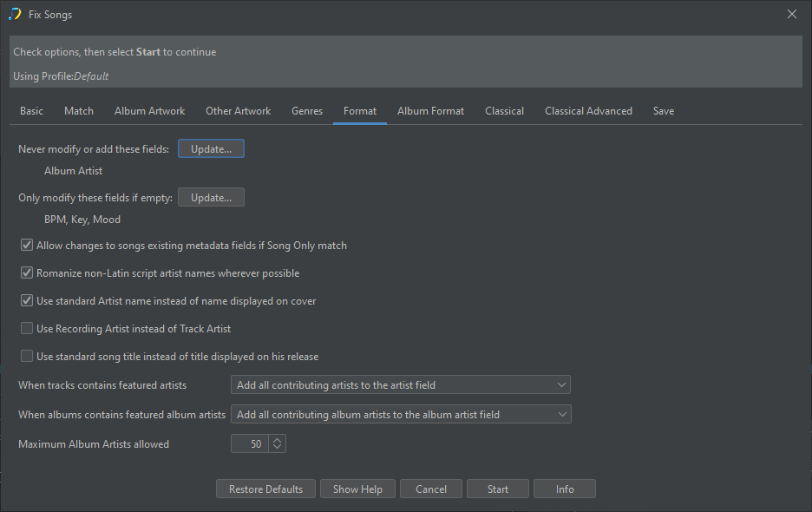This screenshot has height=512, width=812.
Task: Enable Use Recording Artist instead of Track Artist
Action: 27,329
